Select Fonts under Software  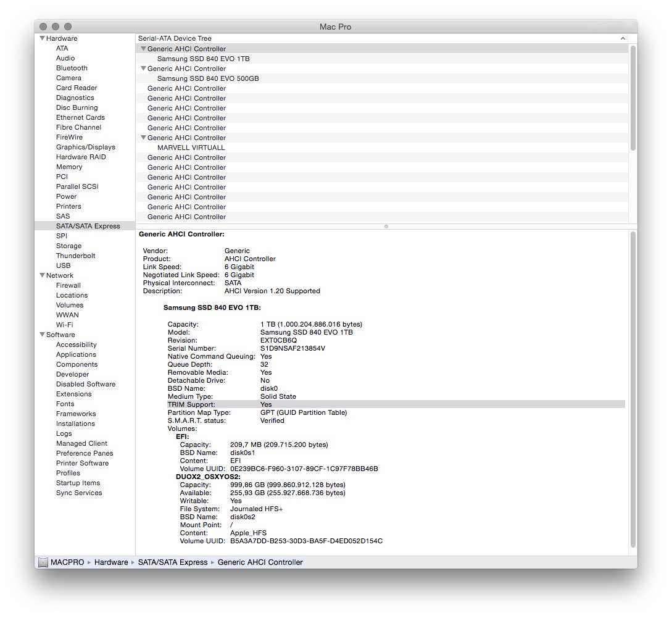pyautogui.click(x=65, y=404)
